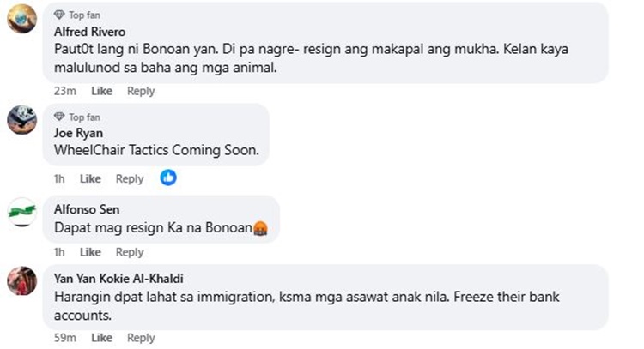Click Top fan diamond badge above Alfred Rivero
The image size is (644, 349).
59,15
